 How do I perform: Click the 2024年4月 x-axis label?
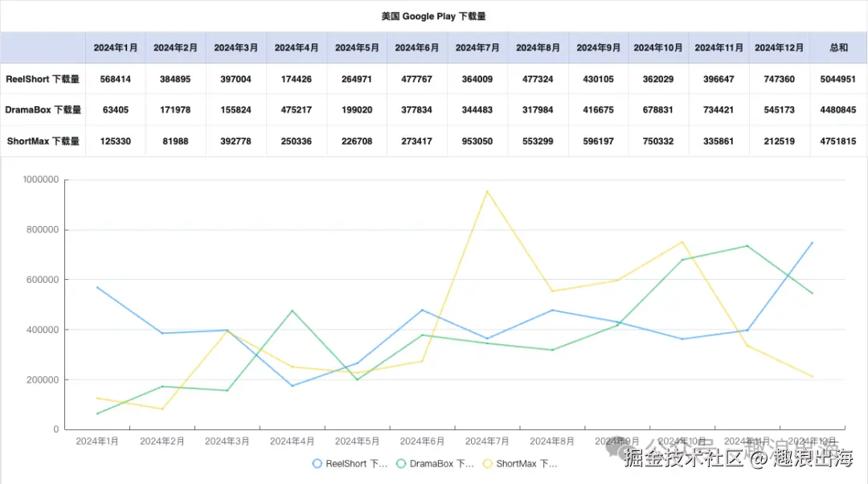click(292, 441)
